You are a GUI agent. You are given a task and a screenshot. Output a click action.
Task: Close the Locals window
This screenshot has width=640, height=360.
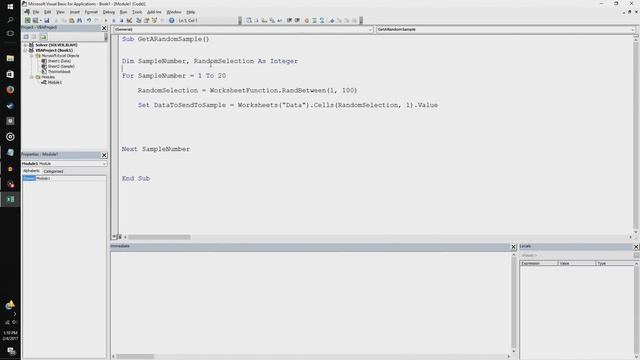(x=636, y=247)
